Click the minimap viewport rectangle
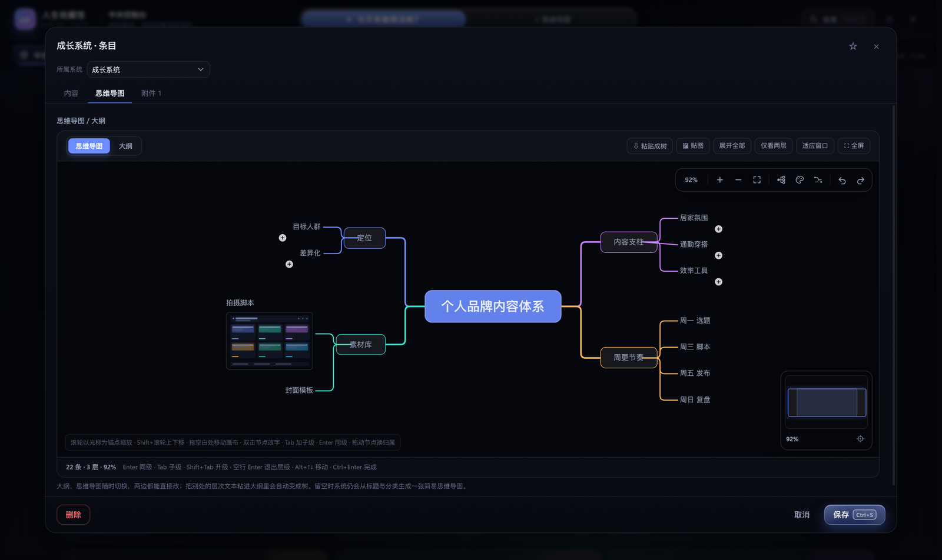The image size is (942, 560). click(827, 402)
